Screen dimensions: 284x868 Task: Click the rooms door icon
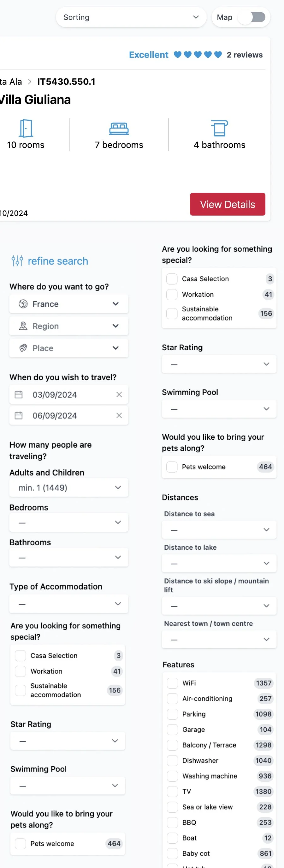tap(26, 128)
